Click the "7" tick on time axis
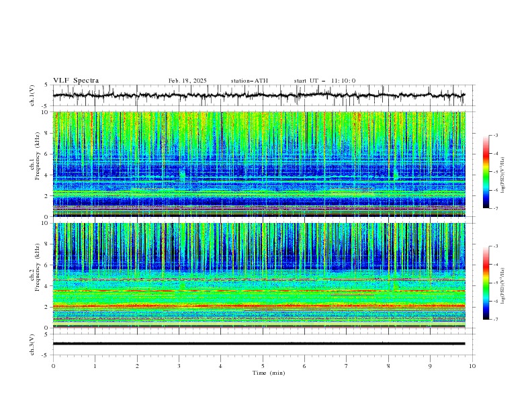The image size is (532, 411). 347,366
